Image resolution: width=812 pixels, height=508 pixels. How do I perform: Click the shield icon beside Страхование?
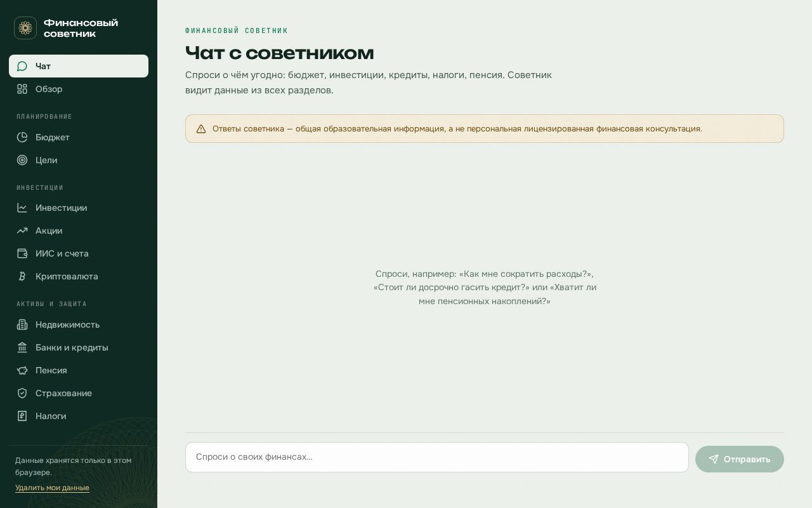(x=22, y=393)
